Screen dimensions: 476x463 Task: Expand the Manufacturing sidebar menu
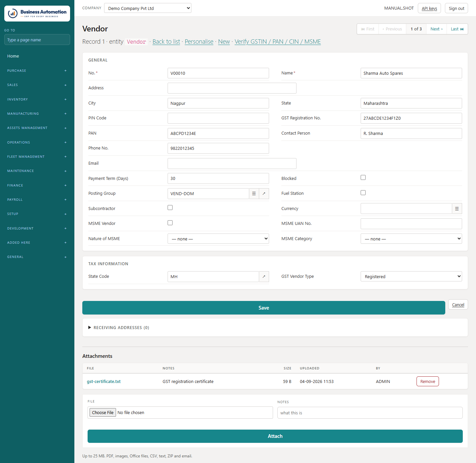[37, 114]
